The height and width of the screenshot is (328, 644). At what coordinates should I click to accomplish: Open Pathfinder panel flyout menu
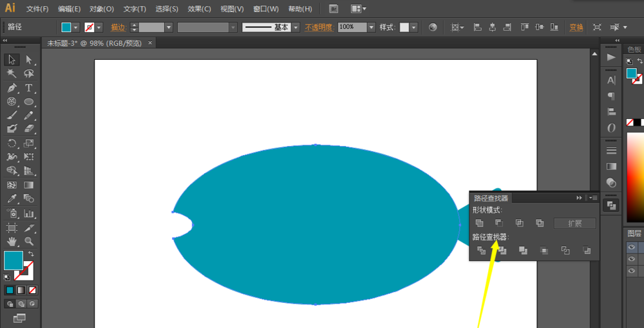pos(593,197)
